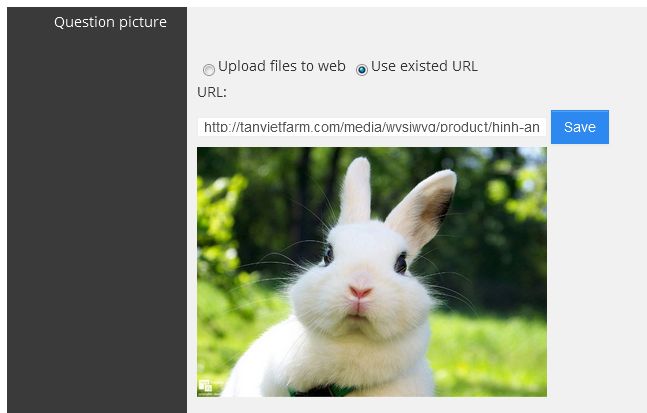
Task: Click the URL: label above the field
Action: click(212, 92)
